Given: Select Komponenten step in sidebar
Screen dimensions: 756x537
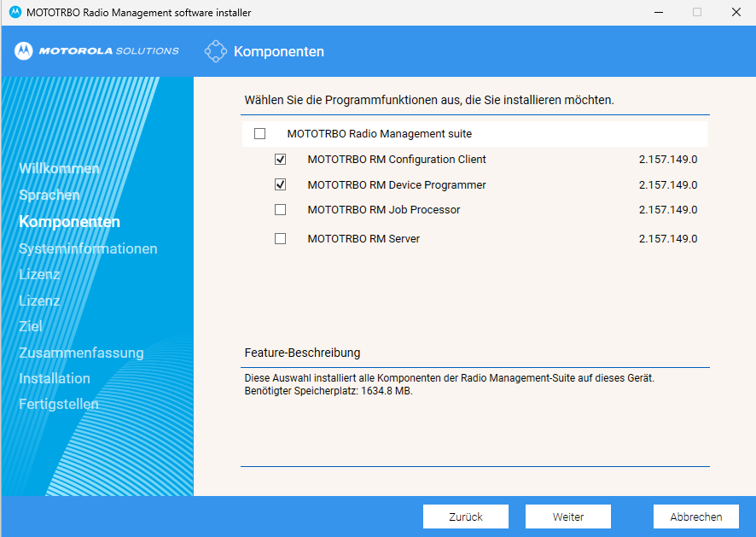Looking at the screenshot, I should (69, 222).
